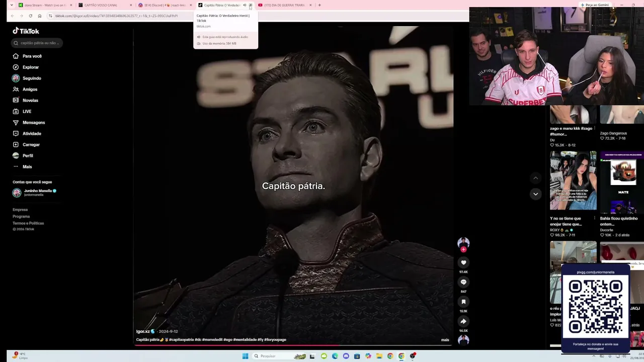Mute the TikTok tab audio icon
The image size is (644, 362).
point(245,5)
